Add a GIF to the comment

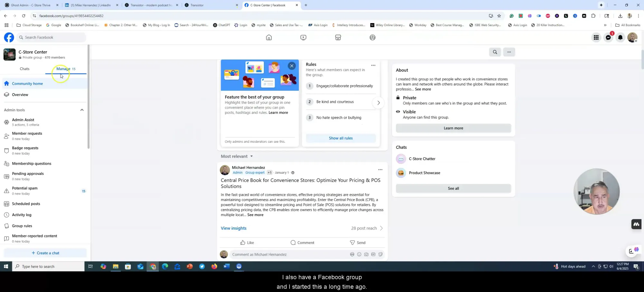pyautogui.click(x=374, y=254)
